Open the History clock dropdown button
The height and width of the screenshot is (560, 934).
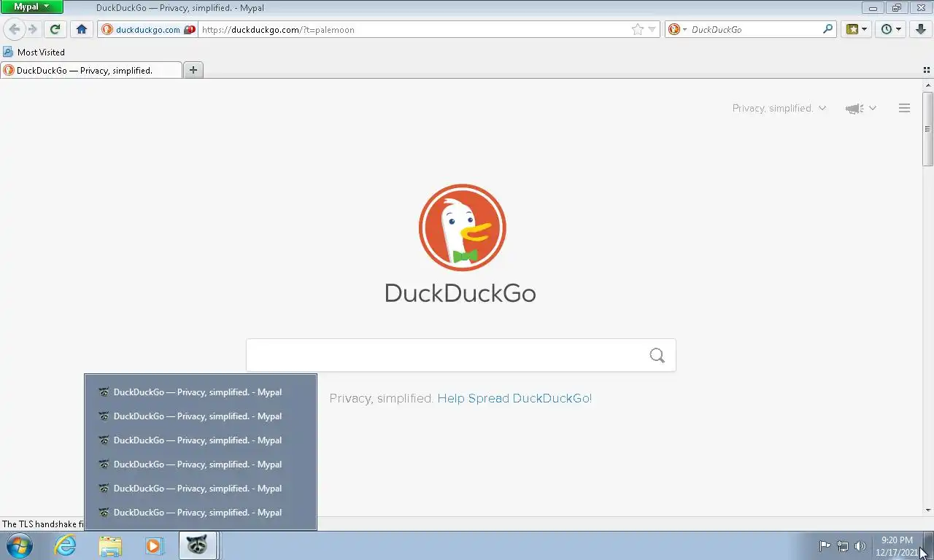(x=891, y=29)
